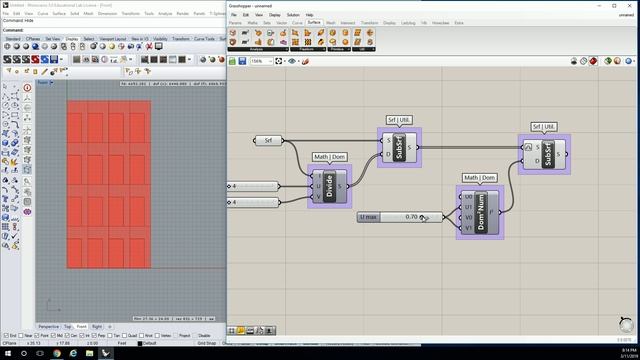Screen dimensions: 640x360
Task: Expand the Analysis panel in Surface tab
Action: (257, 49)
